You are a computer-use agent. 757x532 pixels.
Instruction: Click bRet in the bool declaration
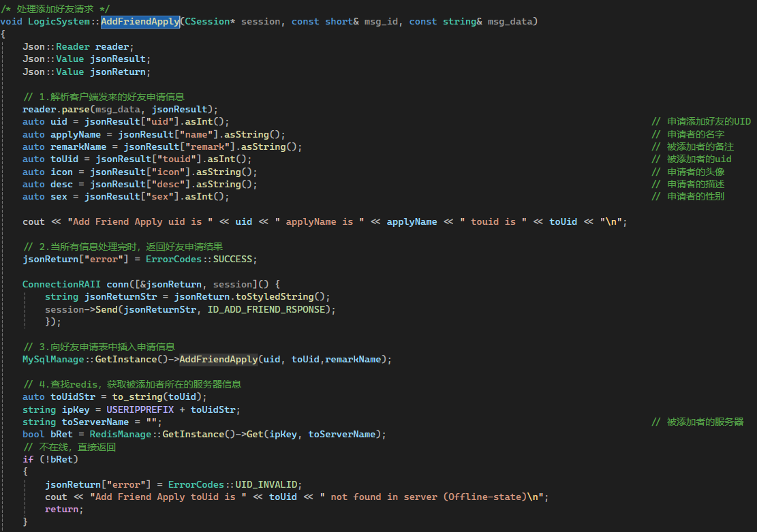click(x=62, y=435)
